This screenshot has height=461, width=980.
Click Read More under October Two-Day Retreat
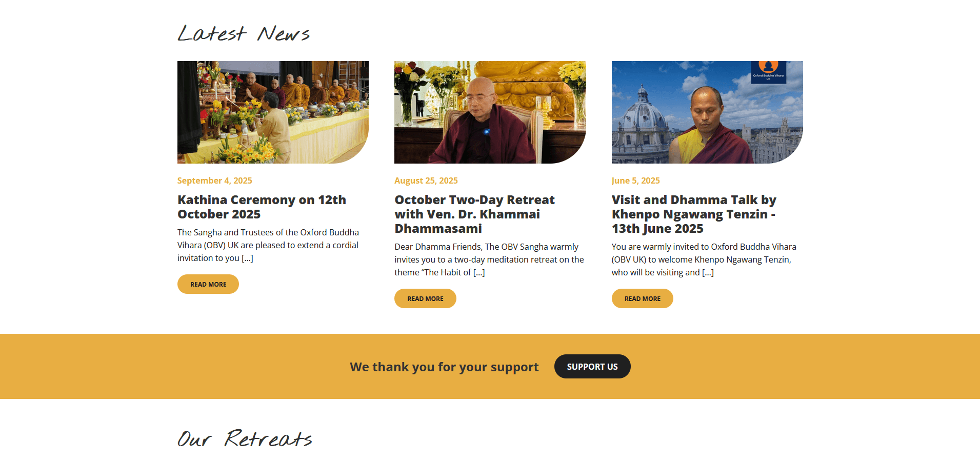click(x=425, y=298)
